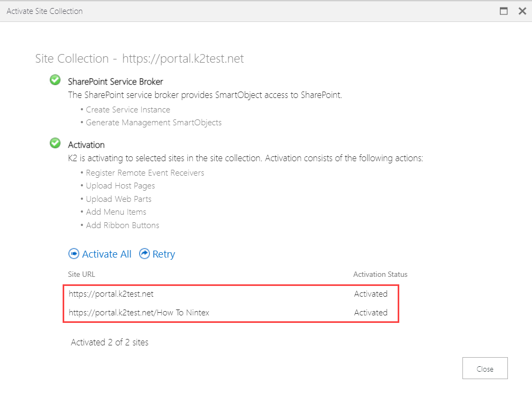Click Activated status for portal root site

click(x=370, y=294)
